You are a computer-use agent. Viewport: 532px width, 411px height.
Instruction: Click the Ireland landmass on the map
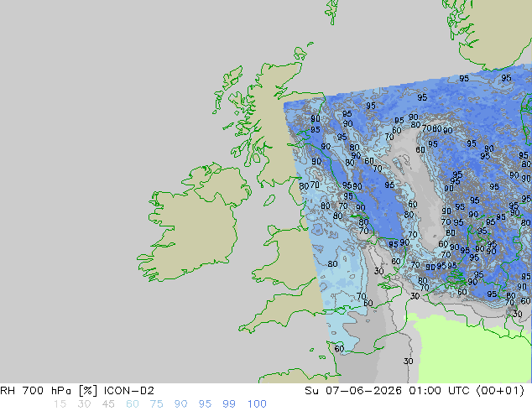tap(193, 224)
